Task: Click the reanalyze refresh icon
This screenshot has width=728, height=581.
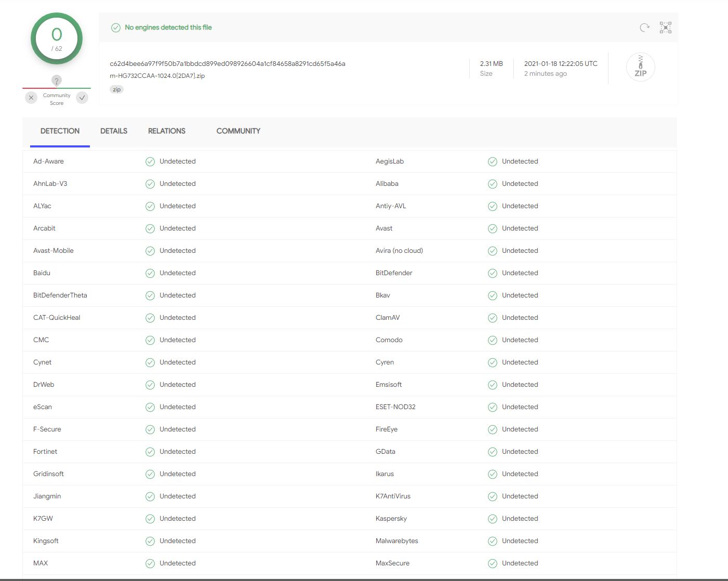Action: 644,28
